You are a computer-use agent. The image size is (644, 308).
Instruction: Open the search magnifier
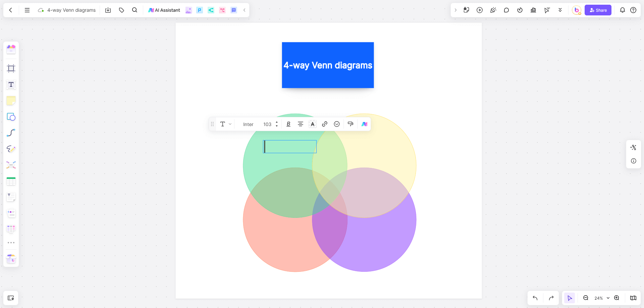pyautogui.click(x=135, y=10)
